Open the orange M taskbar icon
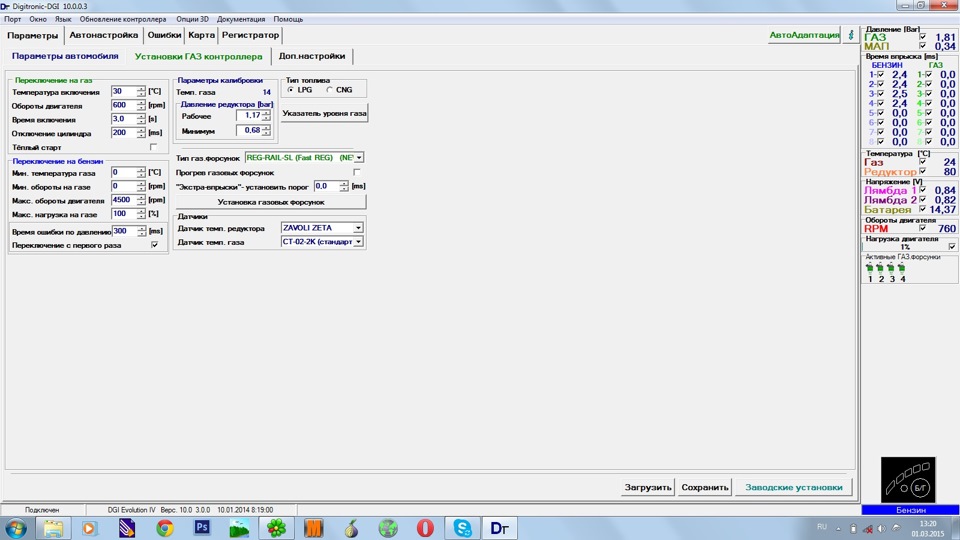Screen dimensions: 960x540 313,528
